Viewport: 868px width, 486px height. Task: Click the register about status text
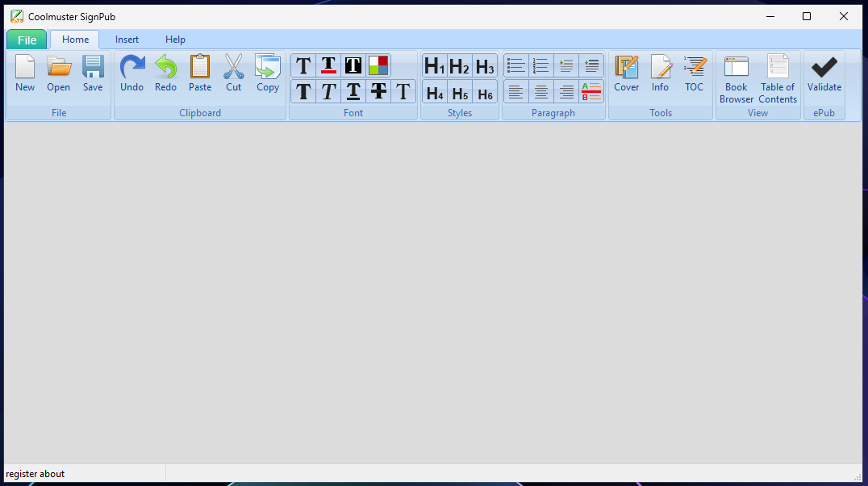35,474
